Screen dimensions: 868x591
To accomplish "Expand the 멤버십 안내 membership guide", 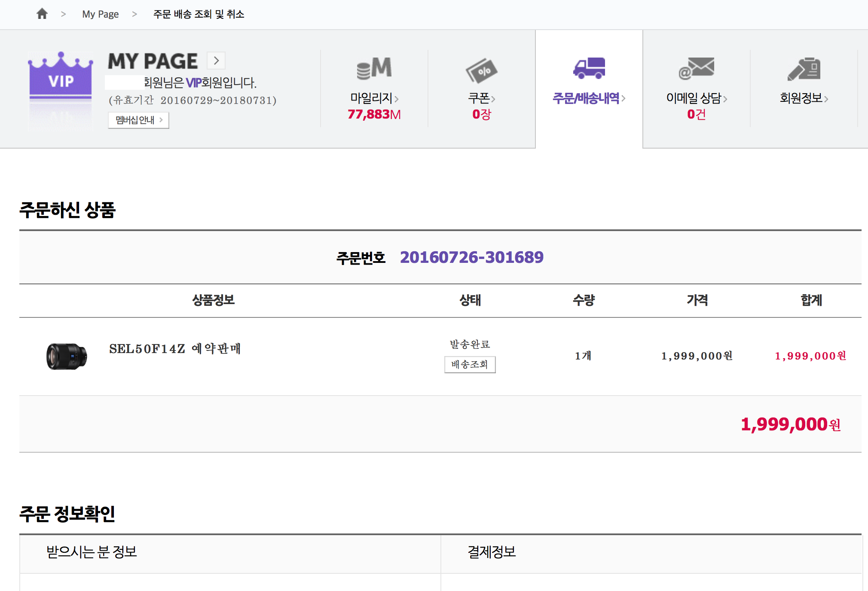I will tap(138, 120).
